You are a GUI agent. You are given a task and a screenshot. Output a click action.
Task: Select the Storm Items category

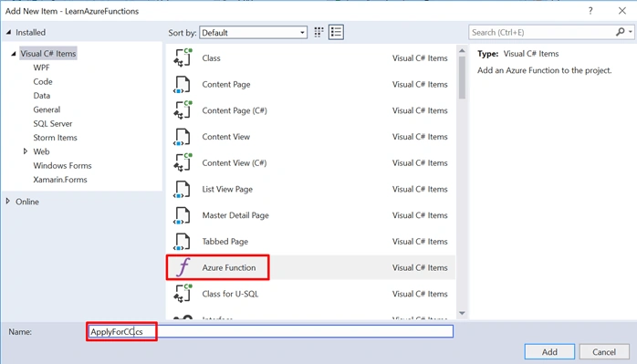(56, 138)
